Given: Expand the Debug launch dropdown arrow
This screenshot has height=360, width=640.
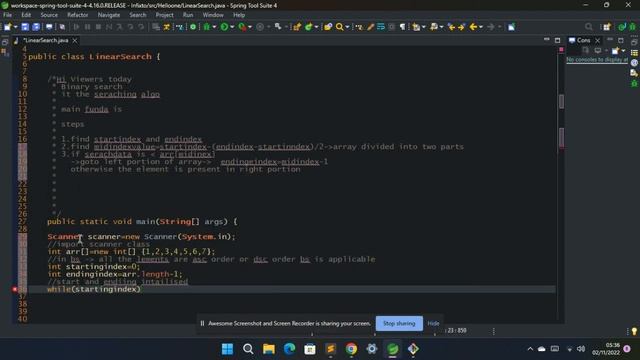Looking at the screenshot, I should click(x=214, y=27).
